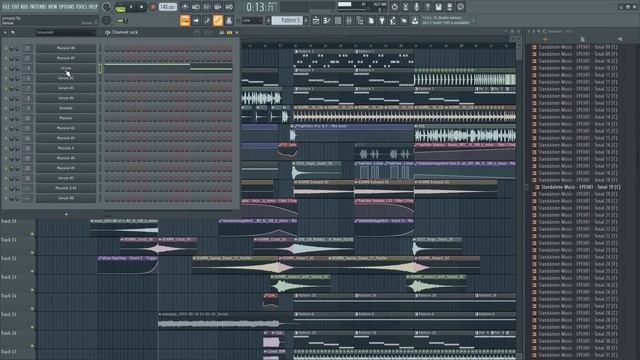Open the channel rack view icon

tap(338, 20)
